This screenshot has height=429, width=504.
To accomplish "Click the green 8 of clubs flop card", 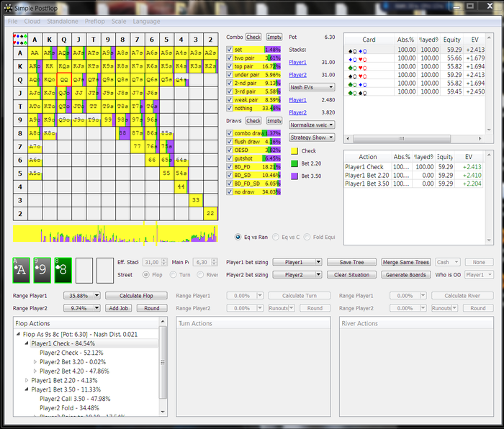I will click(x=63, y=270).
